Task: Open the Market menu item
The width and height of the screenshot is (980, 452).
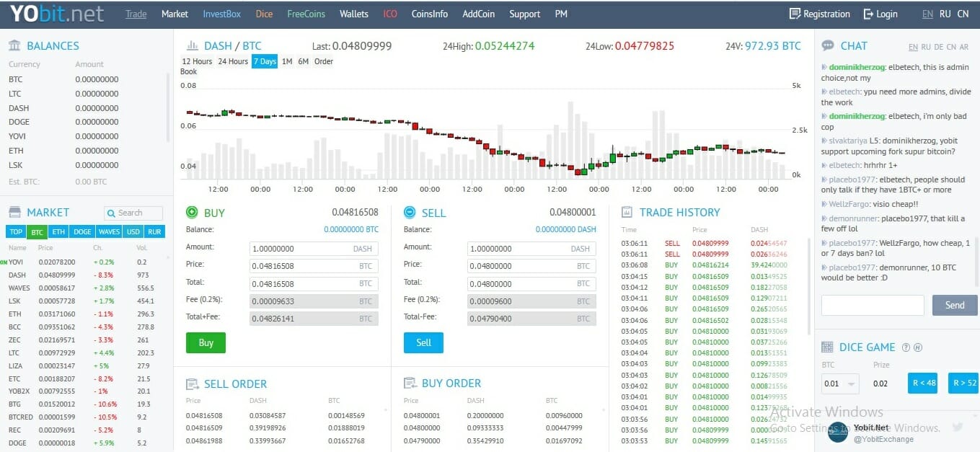Action: point(175,14)
